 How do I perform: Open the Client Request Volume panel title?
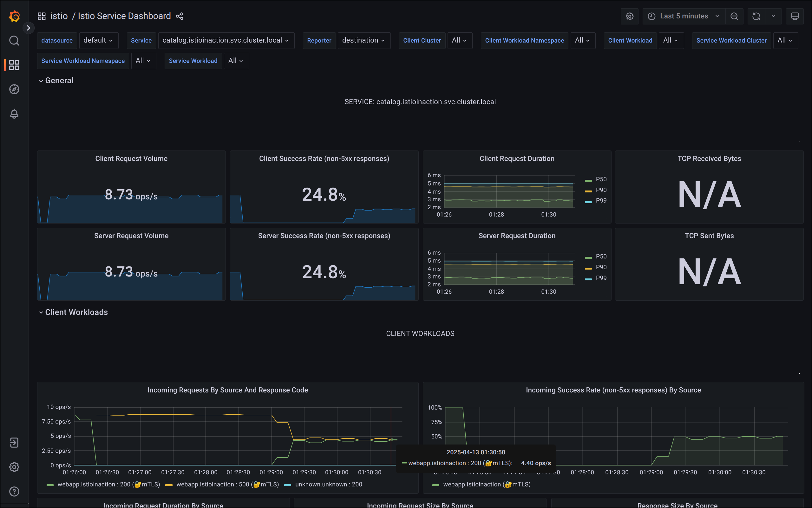(x=131, y=158)
